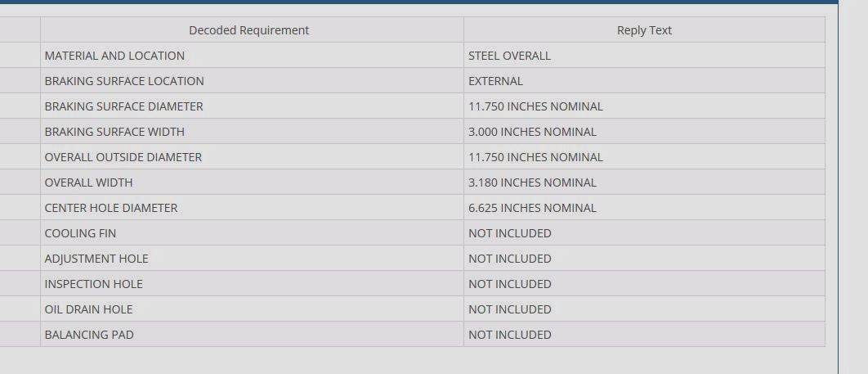Select the INSPECTION HOLE row label

(x=93, y=284)
